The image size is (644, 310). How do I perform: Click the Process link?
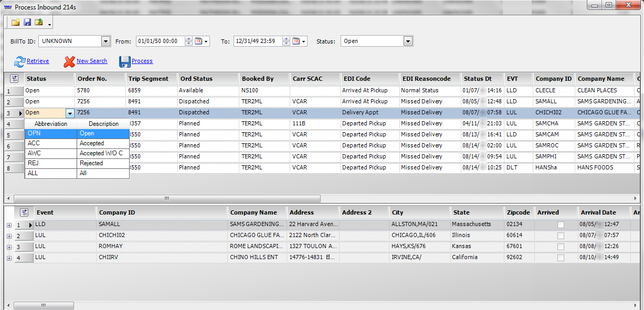[142, 61]
